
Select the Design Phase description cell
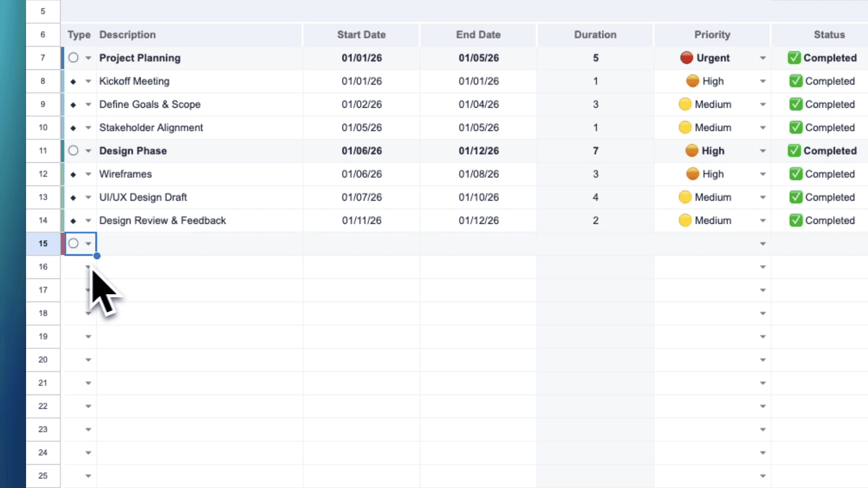133,151
